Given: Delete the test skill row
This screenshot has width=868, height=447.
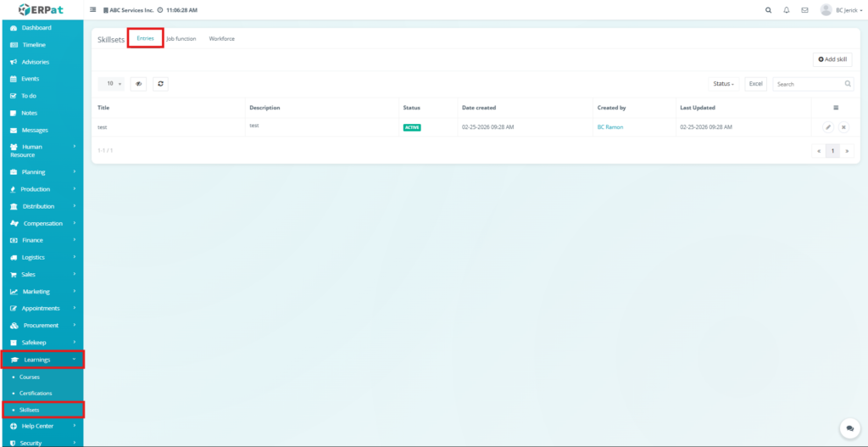Looking at the screenshot, I should point(843,127).
